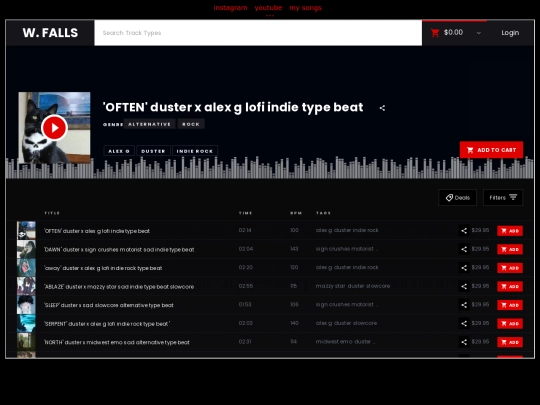Seek in the audio waveform
This screenshot has width=540, height=405.
coord(270,168)
